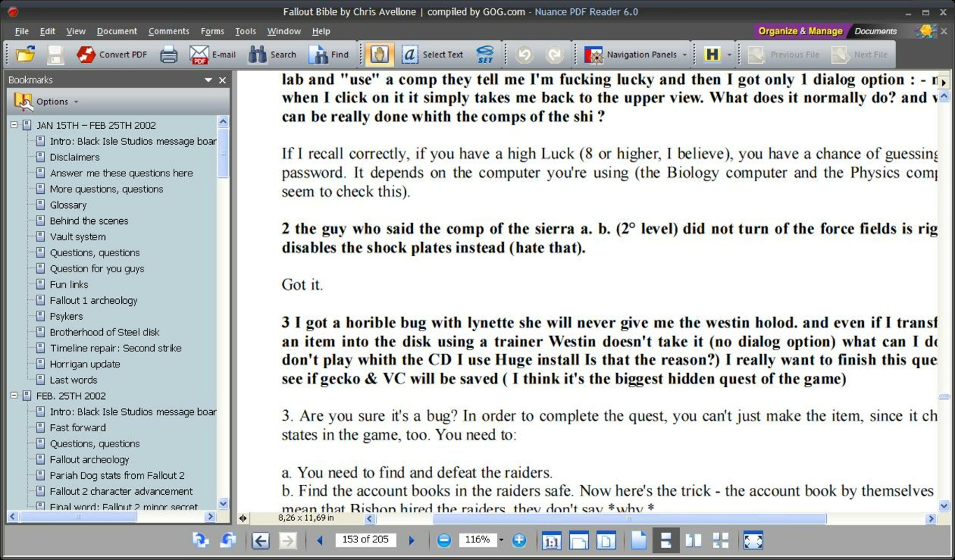Screen dimensions: 955x560
Task: Collapse JAN 15TH – FEB 25TH 2002 bookmark
Action: pyautogui.click(x=13, y=125)
